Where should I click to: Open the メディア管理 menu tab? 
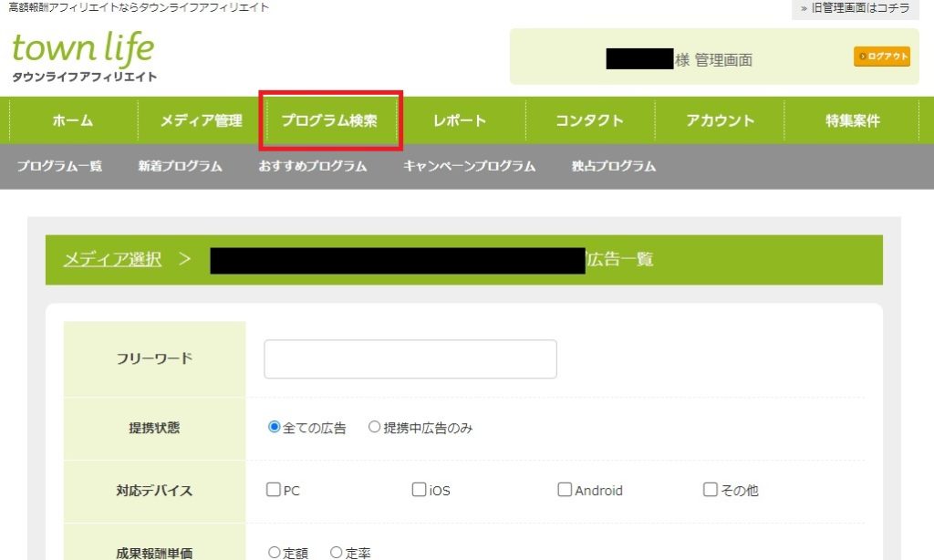point(202,120)
